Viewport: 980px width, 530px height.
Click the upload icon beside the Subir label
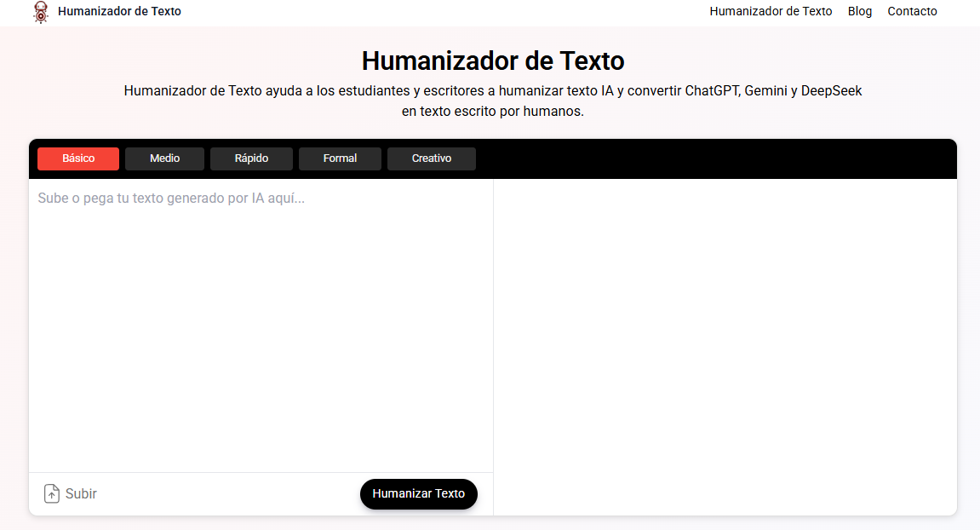click(x=50, y=493)
